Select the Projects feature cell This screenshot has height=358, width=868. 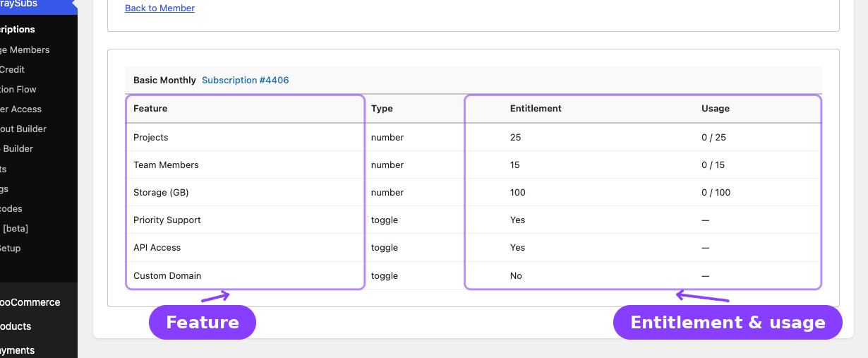coord(151,137)
